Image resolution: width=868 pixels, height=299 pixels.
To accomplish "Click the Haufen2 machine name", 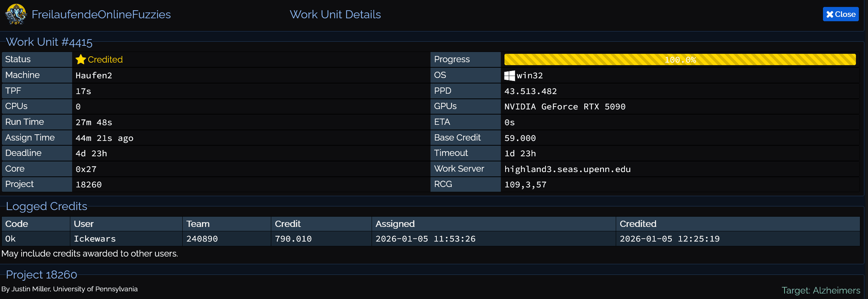I will click(94, 76).
